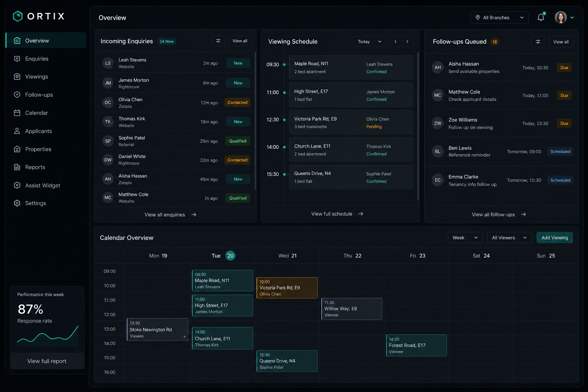Open the Properties sidebar item
This screenshot has width=588, height=392.
(46, 149)
